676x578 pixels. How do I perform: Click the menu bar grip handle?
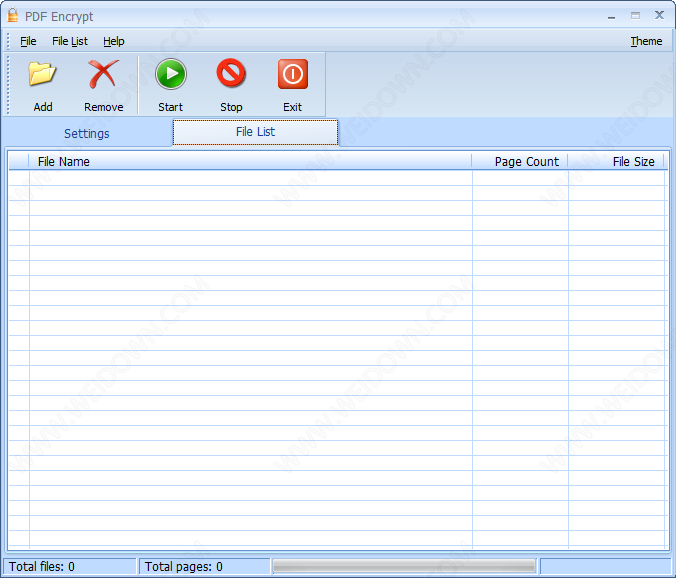coord(8,41)
